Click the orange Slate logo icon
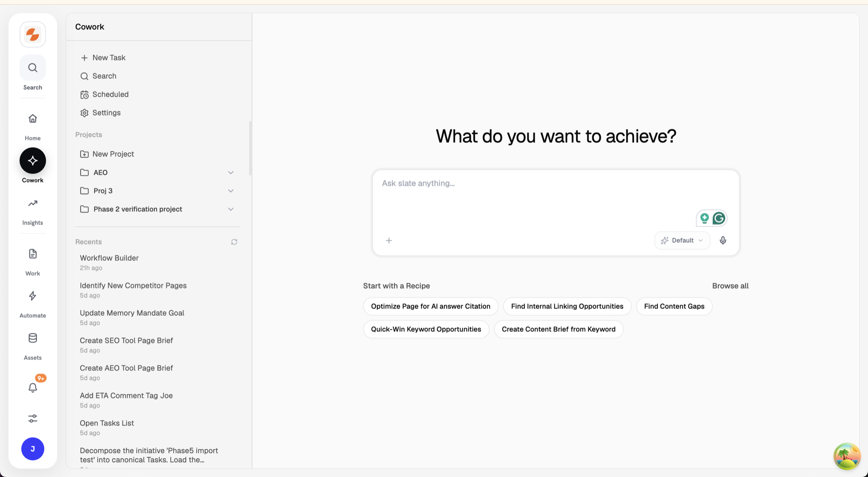This screenshot has height=477, width=868. tap(33, 34)
